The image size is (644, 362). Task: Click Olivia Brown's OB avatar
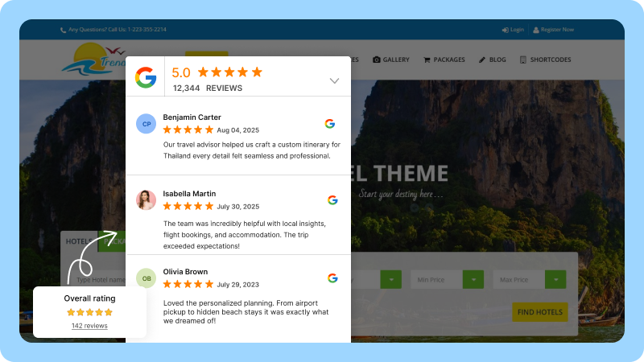click(x=146, y=278)
